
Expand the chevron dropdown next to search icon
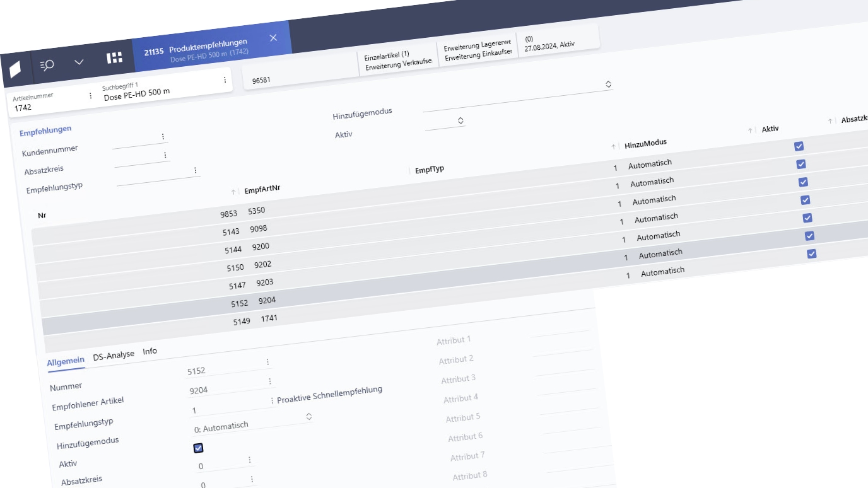pyautogui.click(x=79, y=62)
